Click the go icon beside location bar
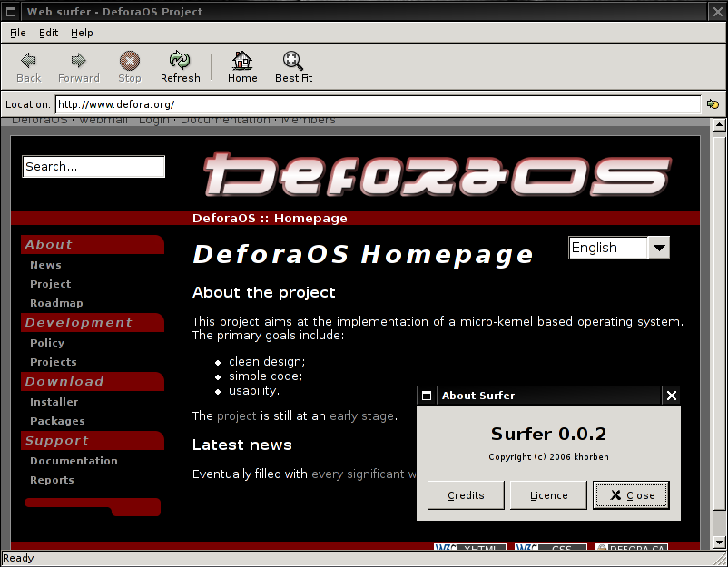Viewport: 728px width, 567px height. pyautogui.click(x=713, y=104)
